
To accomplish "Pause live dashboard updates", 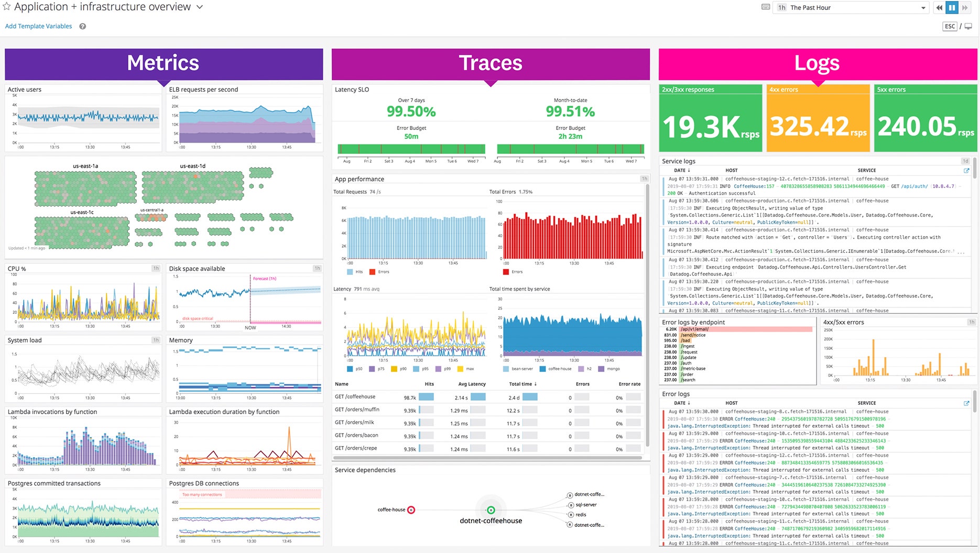I will coord(952,7).
